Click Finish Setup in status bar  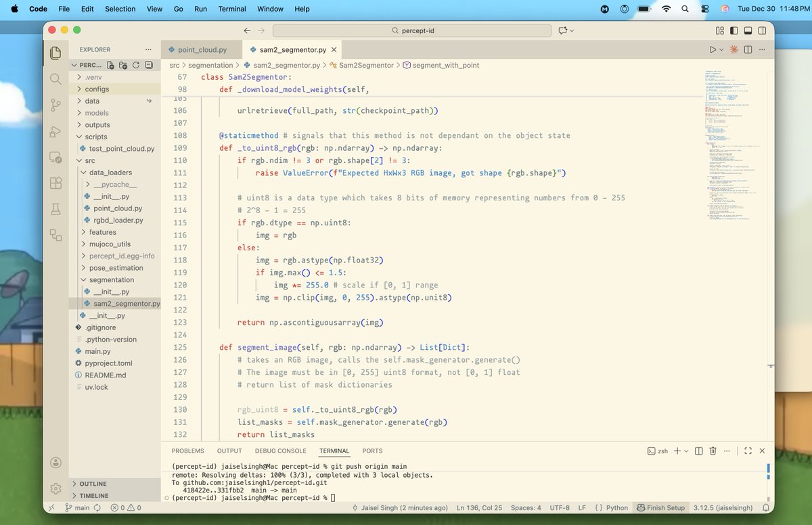point(661,507)
